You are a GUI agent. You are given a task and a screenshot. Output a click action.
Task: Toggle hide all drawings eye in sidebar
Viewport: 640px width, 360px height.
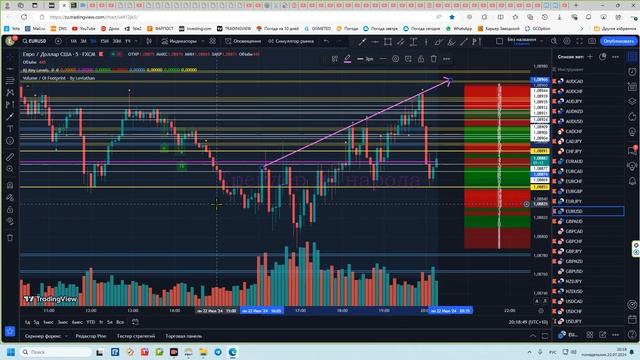click(10, 221)
